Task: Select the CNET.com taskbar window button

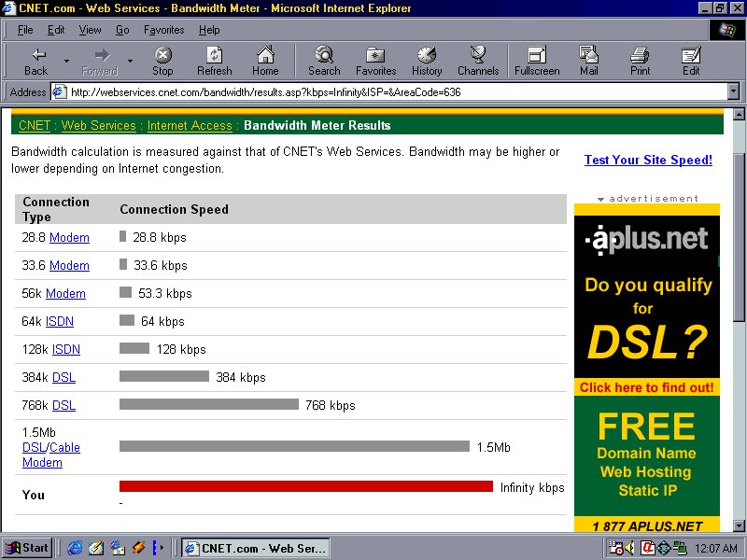Action: tap(256, 549)
